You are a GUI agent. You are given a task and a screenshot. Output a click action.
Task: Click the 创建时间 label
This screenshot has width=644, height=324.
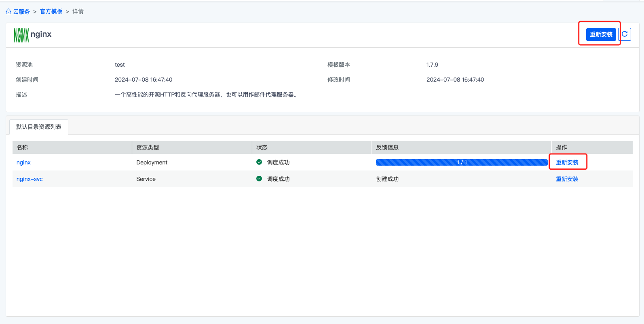[x=27, y=80]
